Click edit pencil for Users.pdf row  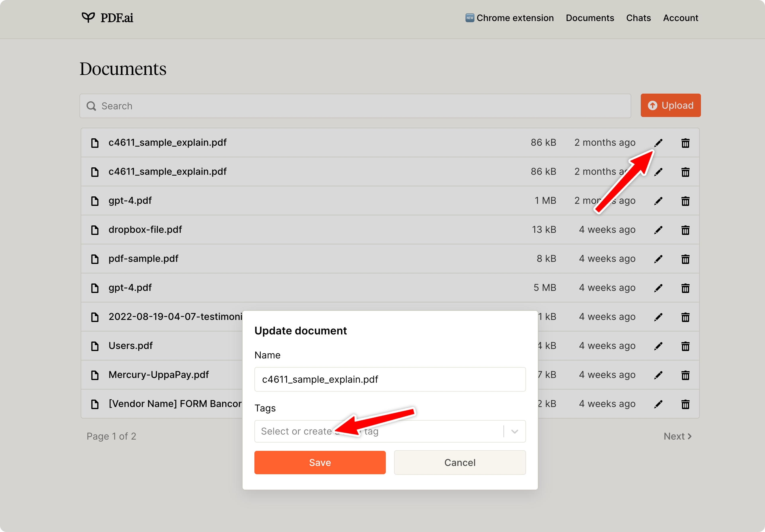[x=658, y=346]
